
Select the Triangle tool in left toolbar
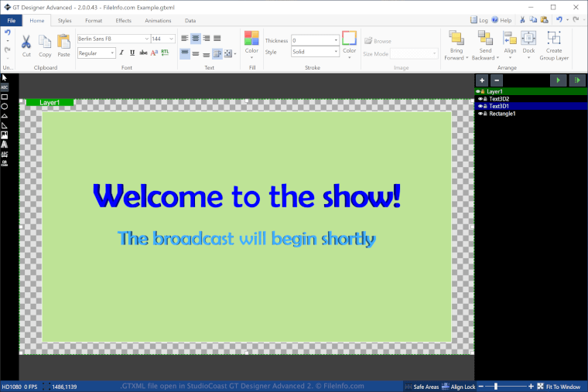tap(5, 116)
